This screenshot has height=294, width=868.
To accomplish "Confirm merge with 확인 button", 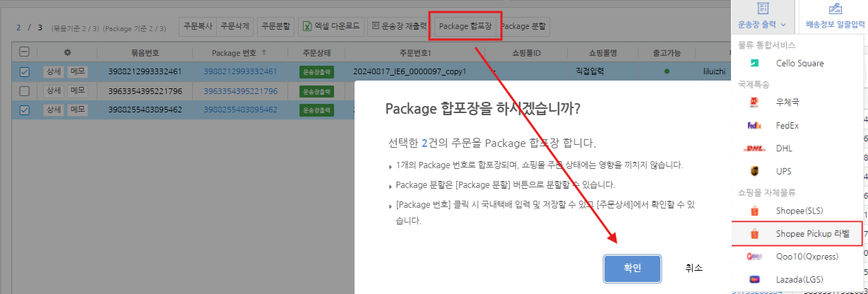I will coord(632,269).
